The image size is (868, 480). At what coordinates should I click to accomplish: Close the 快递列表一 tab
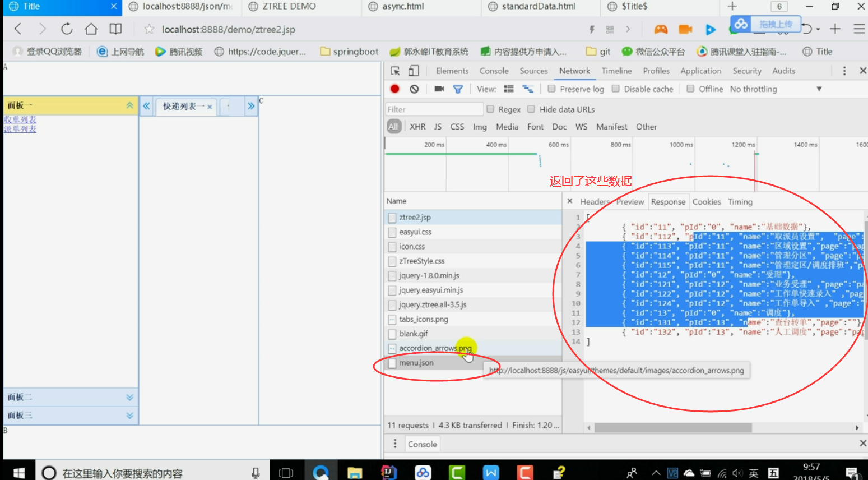pyautogui.click(x=210, y=107)
